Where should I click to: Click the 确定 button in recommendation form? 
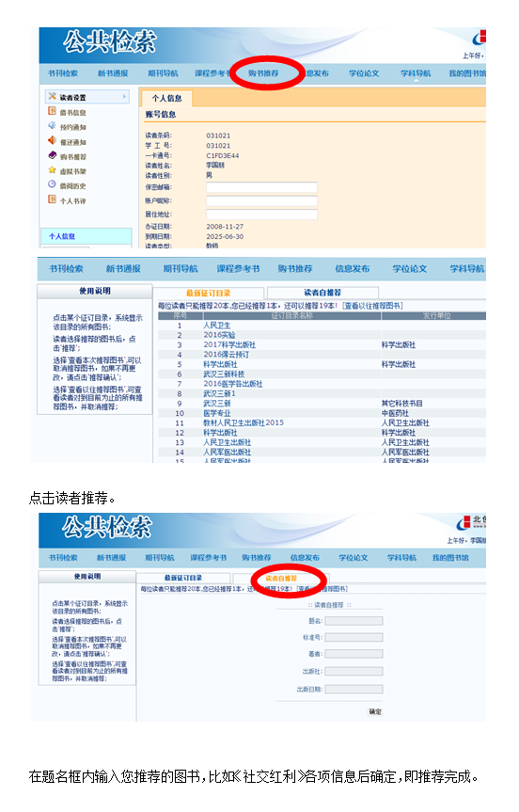[x=375, y=712]
